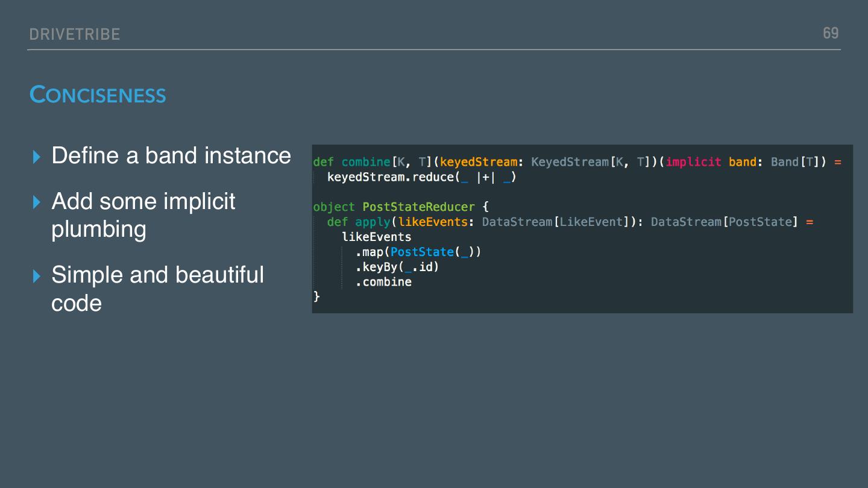Click the slide number 69
This screenshot has height=488, width=868.
coord(831,33)
